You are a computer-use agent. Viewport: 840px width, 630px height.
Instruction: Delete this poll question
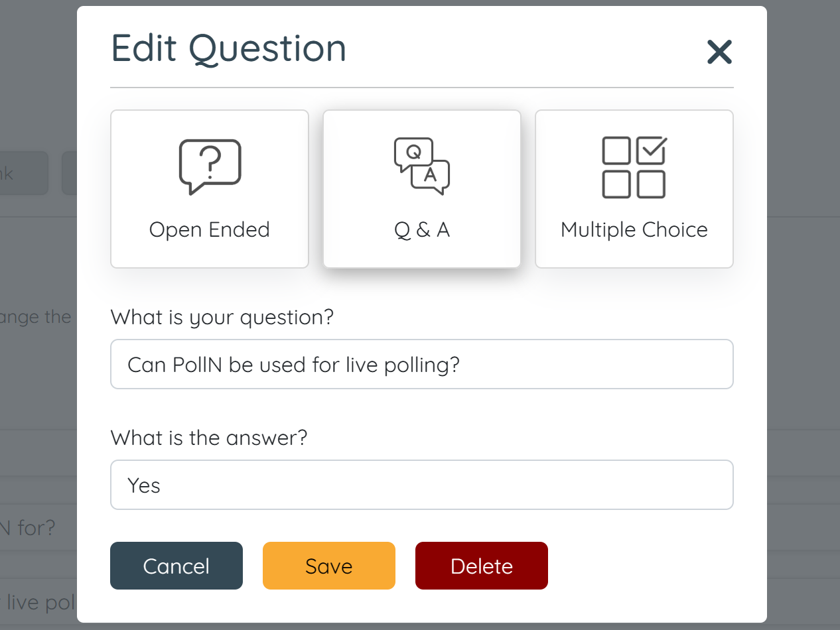click(481, 566)
